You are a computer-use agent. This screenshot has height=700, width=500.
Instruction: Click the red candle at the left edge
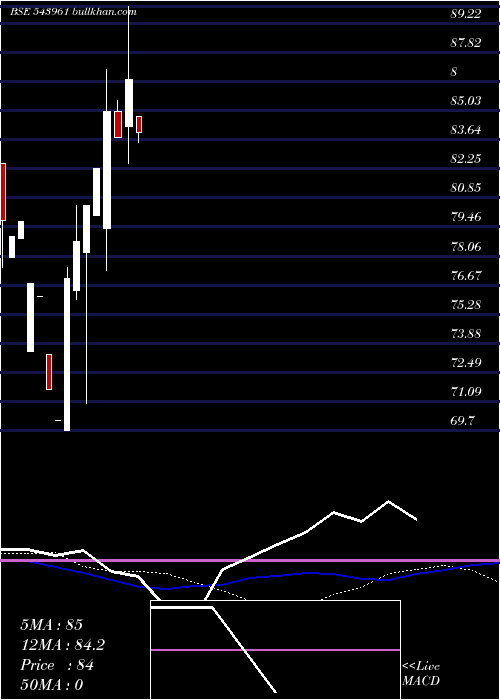tap(3, 192)
